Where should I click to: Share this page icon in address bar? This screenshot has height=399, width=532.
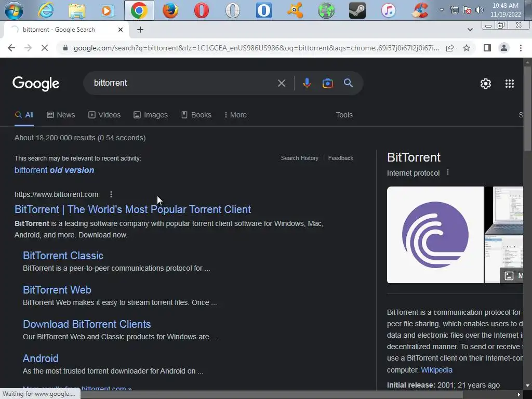pyautogui.click(x=450, y=48)
